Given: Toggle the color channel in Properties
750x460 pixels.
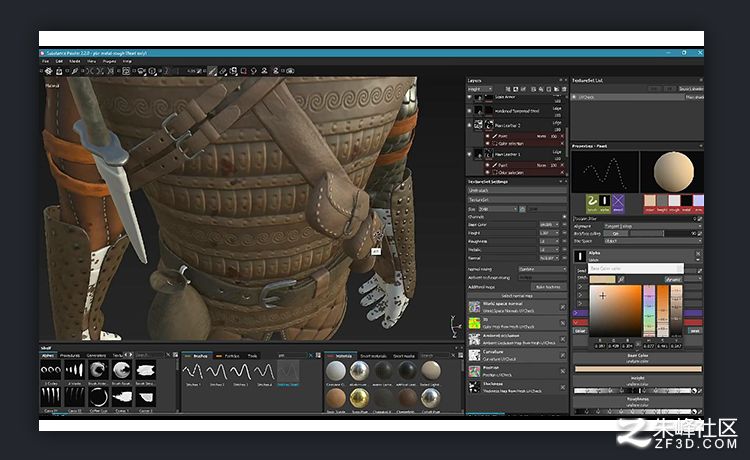Looking at the screenshot, I should pos(650,203).
